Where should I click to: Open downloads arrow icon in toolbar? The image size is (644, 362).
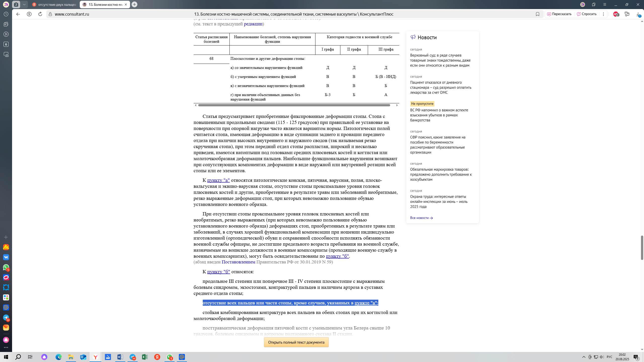(x=638, y=14)
